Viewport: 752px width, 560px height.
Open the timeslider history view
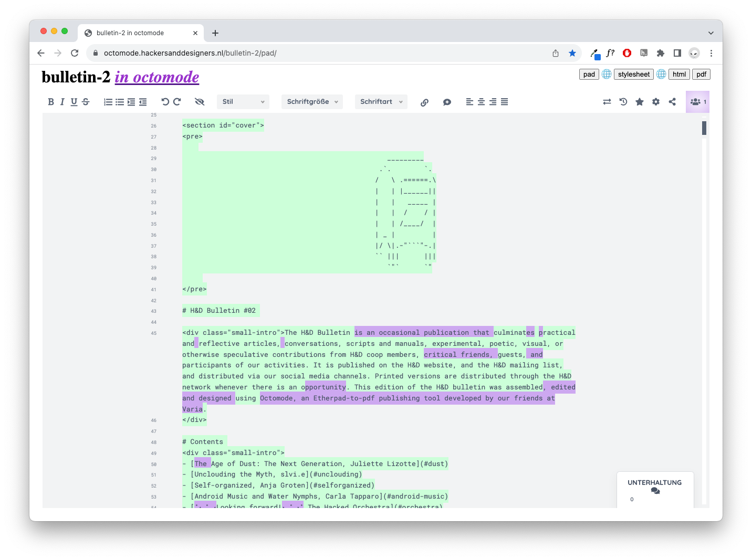tap(623, 102)
